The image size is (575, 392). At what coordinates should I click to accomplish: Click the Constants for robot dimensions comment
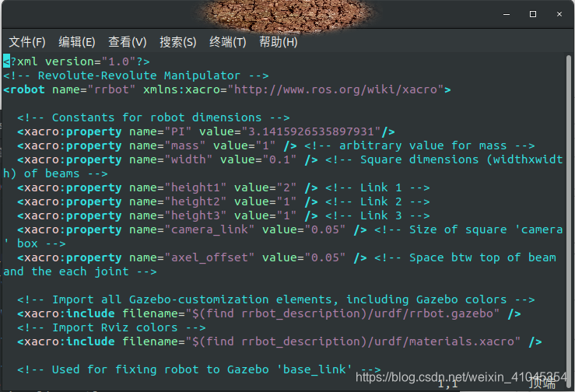click(153, 117)
